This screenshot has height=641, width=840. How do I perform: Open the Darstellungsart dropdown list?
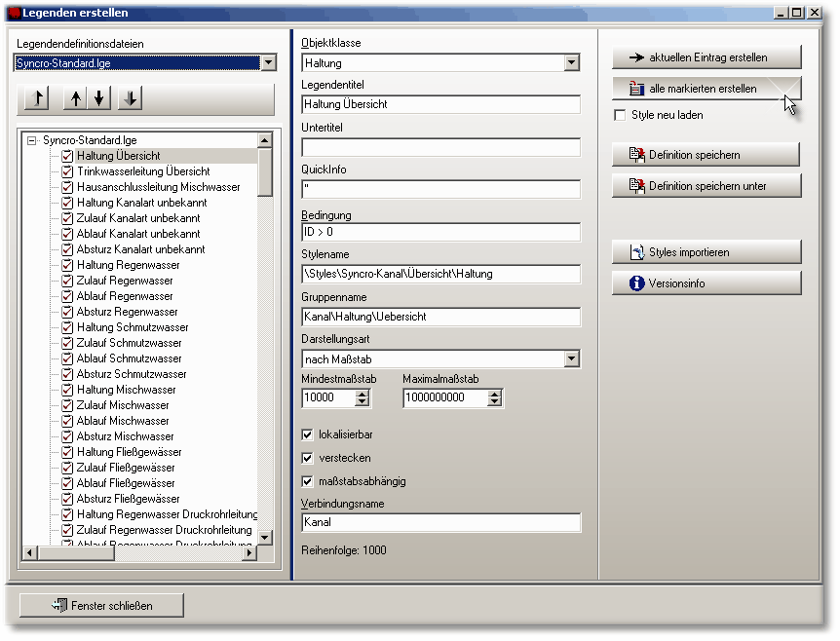(572, 359)
